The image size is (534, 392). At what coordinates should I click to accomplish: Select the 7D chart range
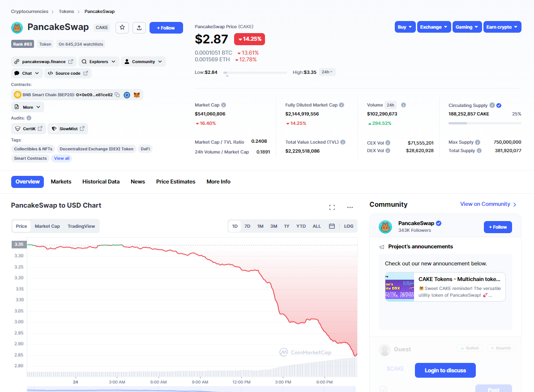(247, 226)
